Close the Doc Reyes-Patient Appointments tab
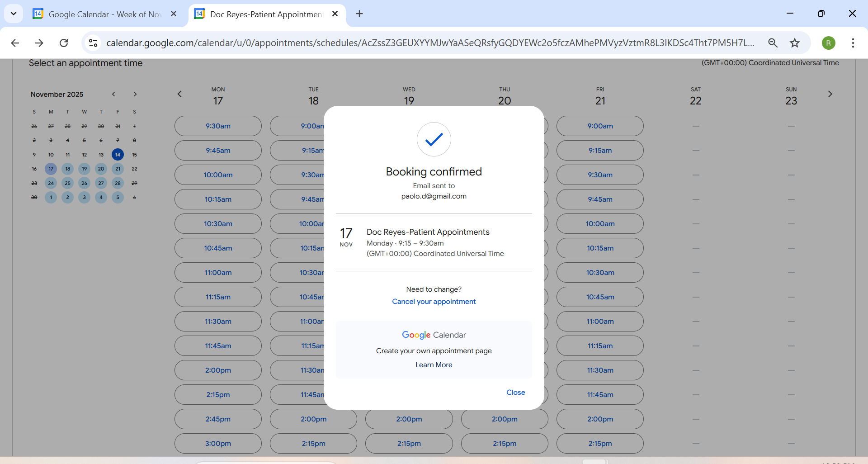 coord(335,14)
